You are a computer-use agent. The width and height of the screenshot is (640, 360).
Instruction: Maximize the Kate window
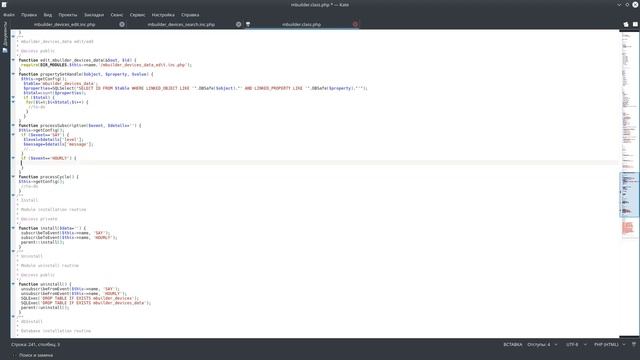(x=627, y=4)
